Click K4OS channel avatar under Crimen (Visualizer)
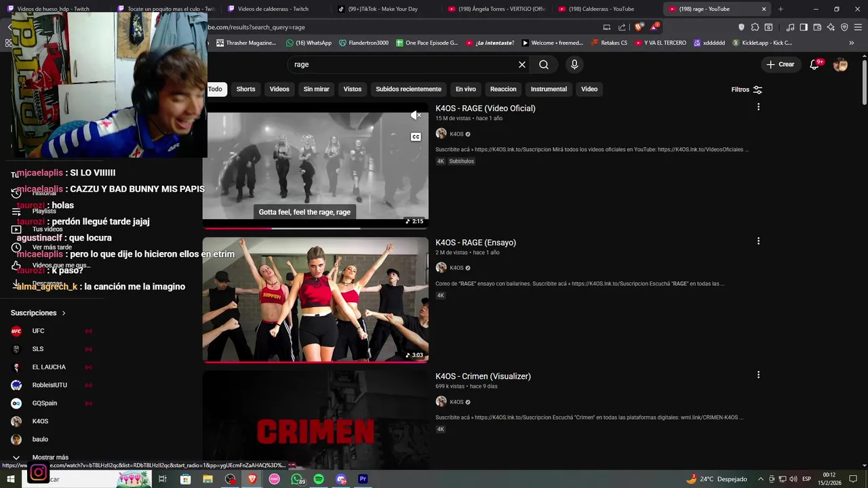Viewport: 868px width, 488px height. click(x=441, y=401)
